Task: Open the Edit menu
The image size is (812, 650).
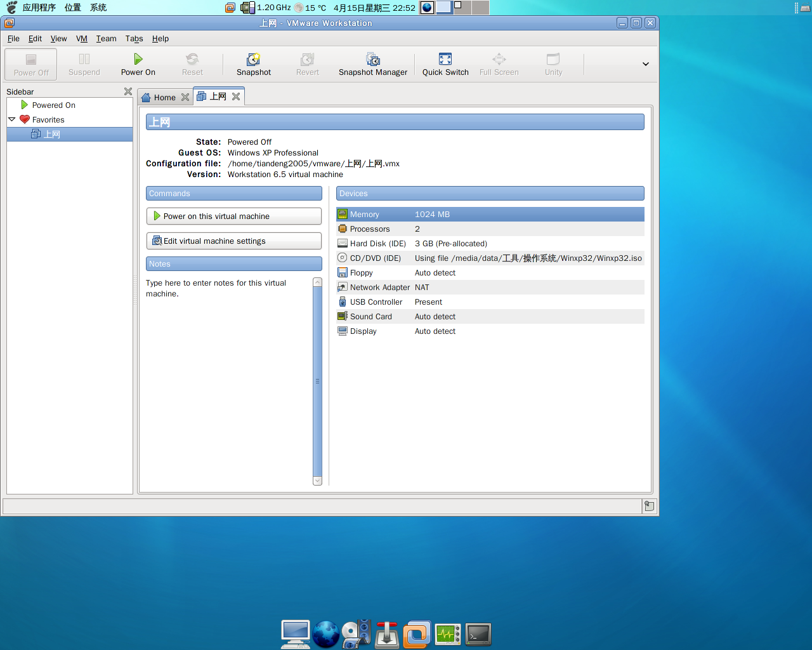Action: coord(35,39)
